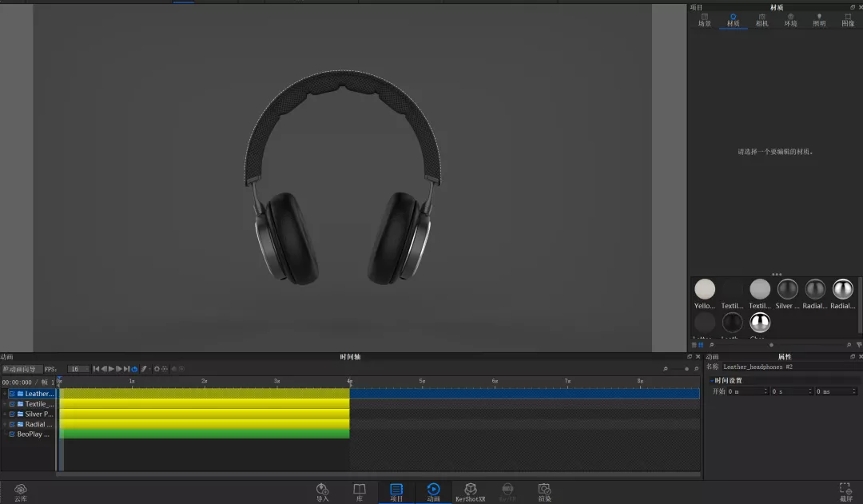Float the timeline panel with undock icon

click(x=690, y=356)
